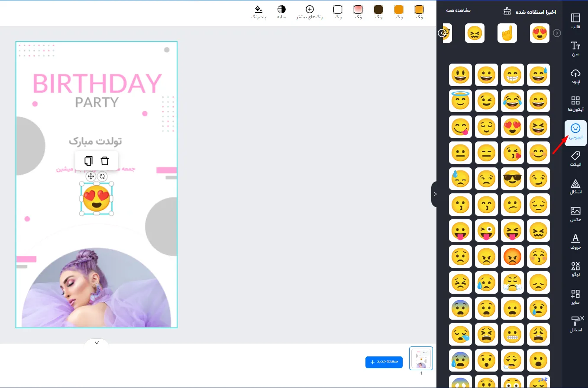
Task: Insert the sunglasses emoji
Action: [x=512, y=179]
